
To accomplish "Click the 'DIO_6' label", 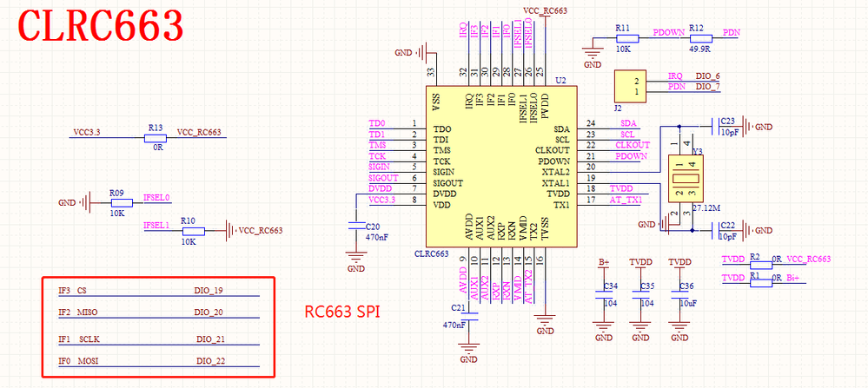I will point(707,76).
